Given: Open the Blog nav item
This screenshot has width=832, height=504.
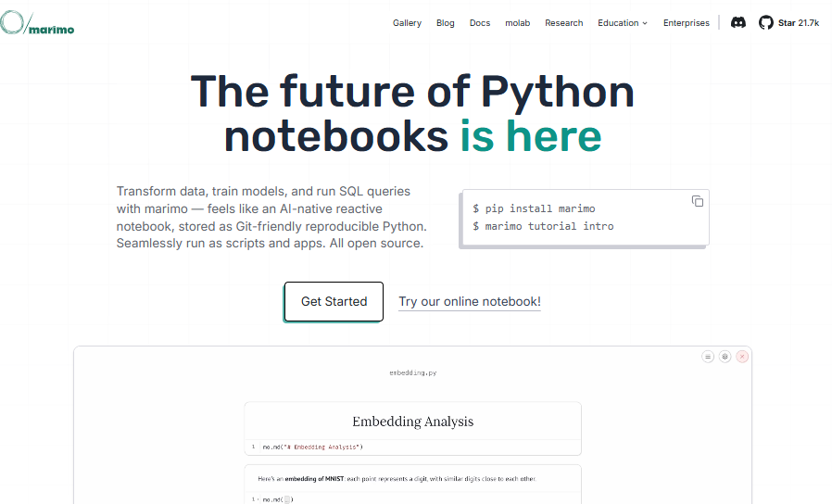Looking at the screenshot, I should (445, 23).
